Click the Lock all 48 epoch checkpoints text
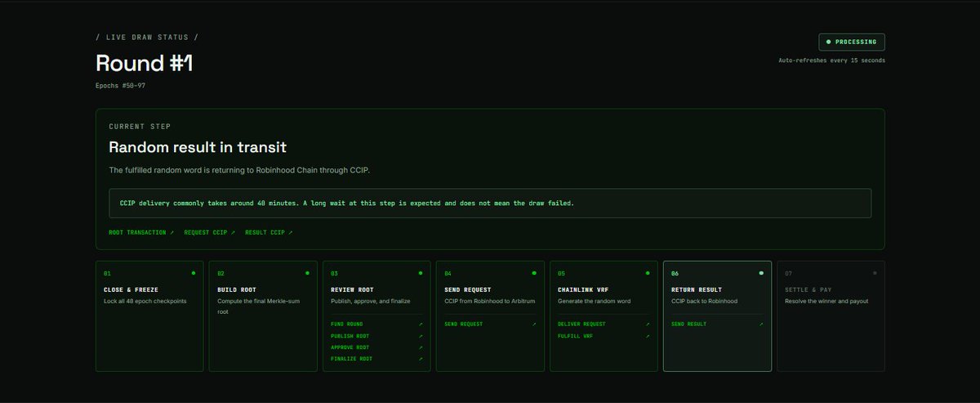Image resolution: width=980 pixels, height=403 pixels. (145, 302)
